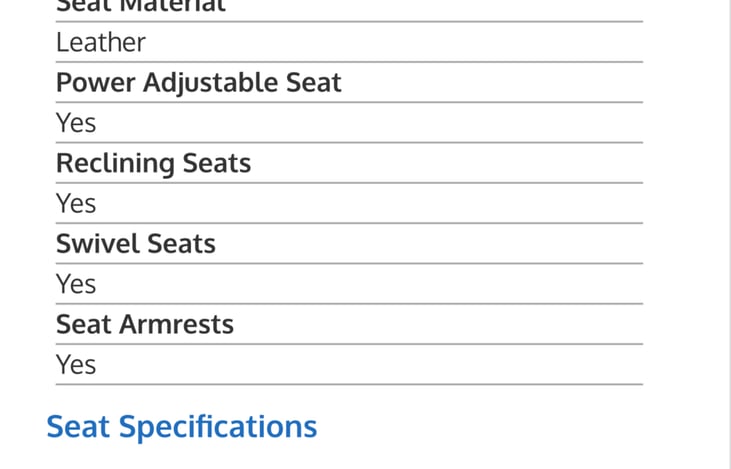The width and height of the screenshot is (731, 469).
Task: Click the partially visible Seat Material heading
Action: pos(140,6)
